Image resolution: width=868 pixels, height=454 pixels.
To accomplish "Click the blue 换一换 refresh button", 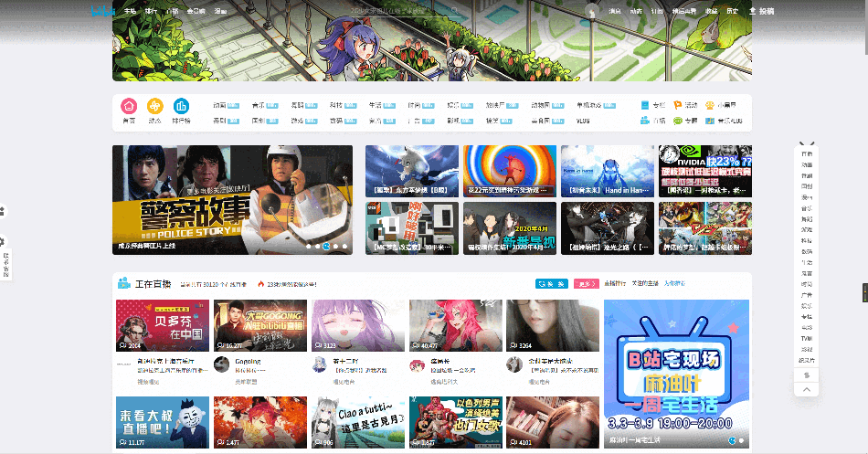I will [552, 283].
